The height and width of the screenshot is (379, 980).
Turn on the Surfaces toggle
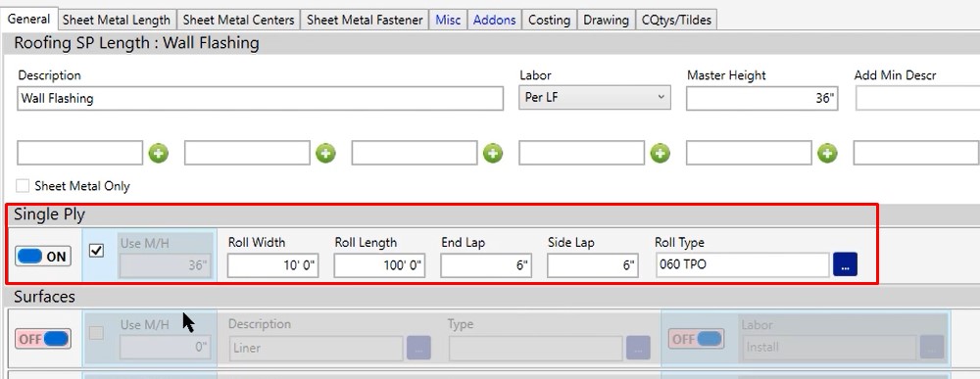coord(43,339)
